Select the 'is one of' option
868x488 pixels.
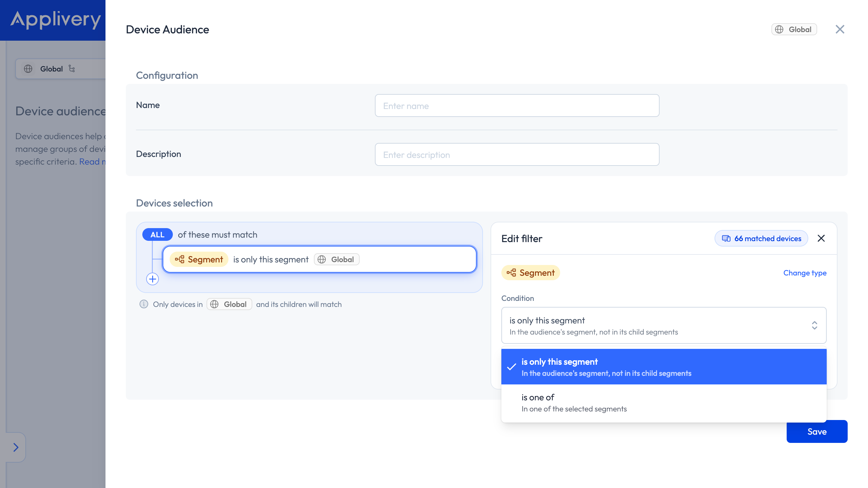(x=664, y=403)
